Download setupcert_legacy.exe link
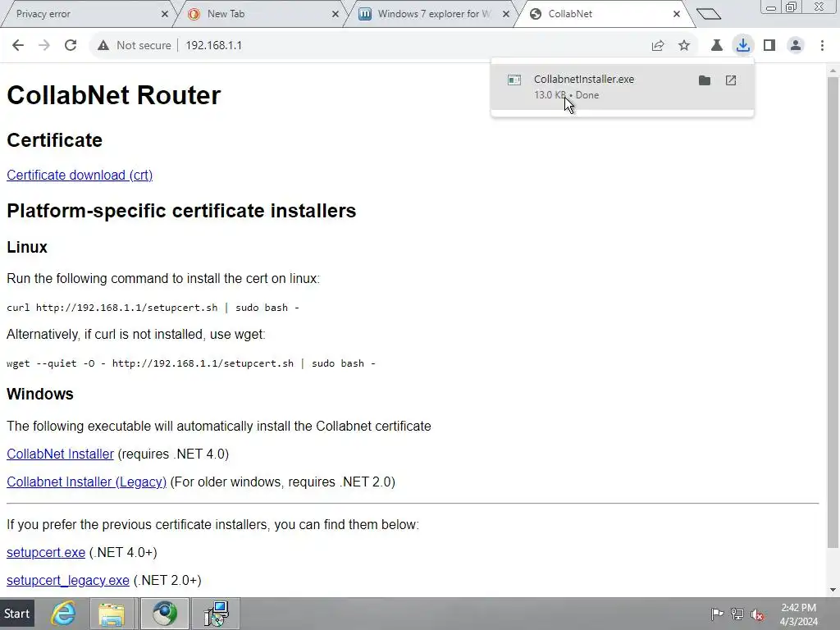Image resolution: width=840 pixels, height=630 pixels. coord(68,580)
